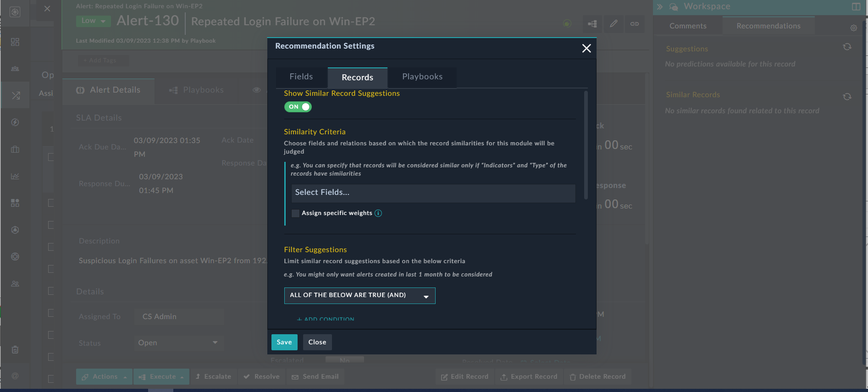Click the Send Email button
This screenshot has width=868, height=392.
(315, 376)
